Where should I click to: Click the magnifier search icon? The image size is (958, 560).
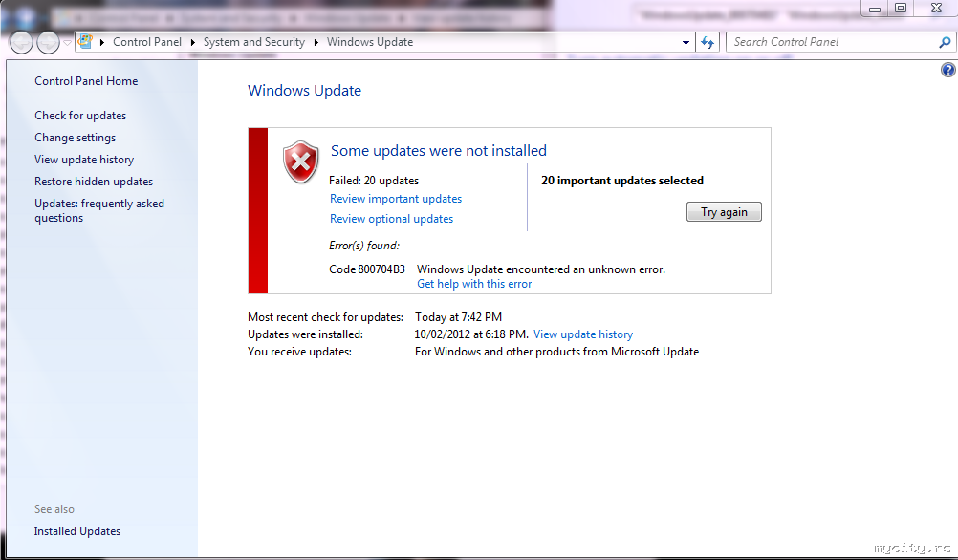tap(945, 42)
